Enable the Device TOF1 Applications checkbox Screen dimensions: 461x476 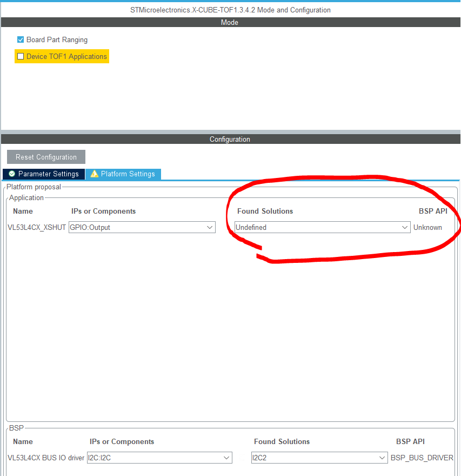tap(20, 56)
